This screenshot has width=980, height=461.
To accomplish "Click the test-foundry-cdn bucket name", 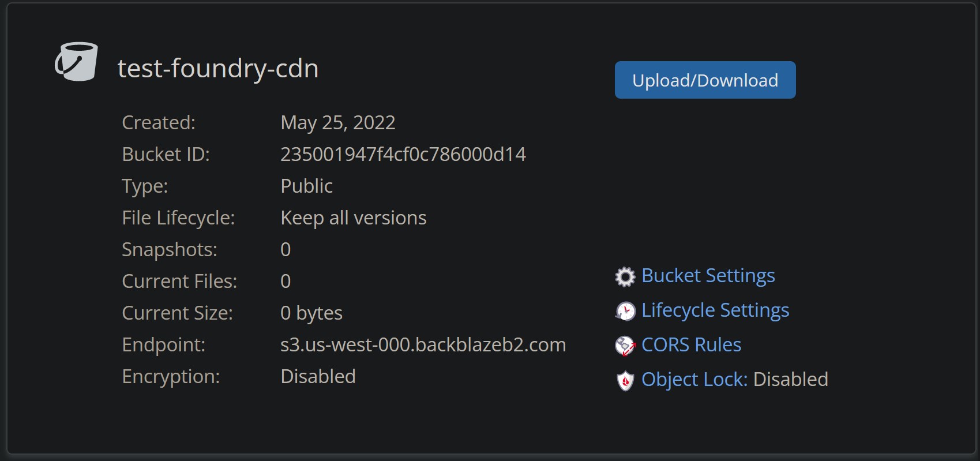I will click(x=218, y=69).
